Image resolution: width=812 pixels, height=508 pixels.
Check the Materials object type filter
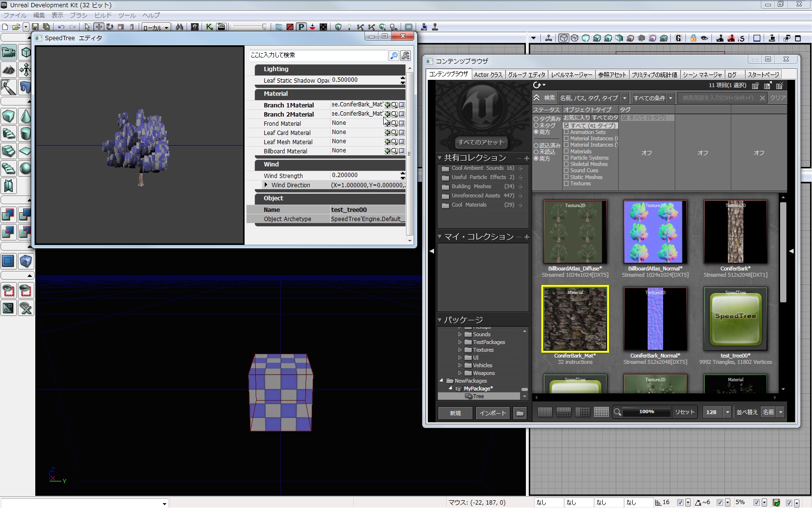coord(566,151)
